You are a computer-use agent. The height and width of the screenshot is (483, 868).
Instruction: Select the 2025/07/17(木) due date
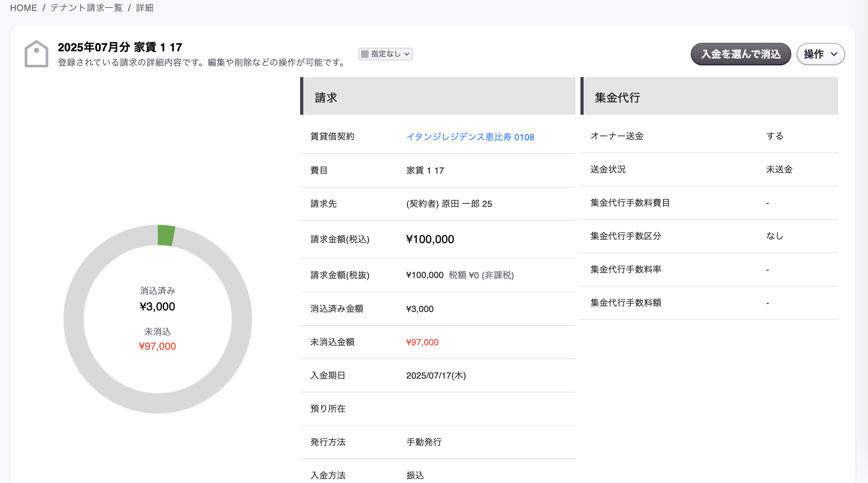coord(436,375)
